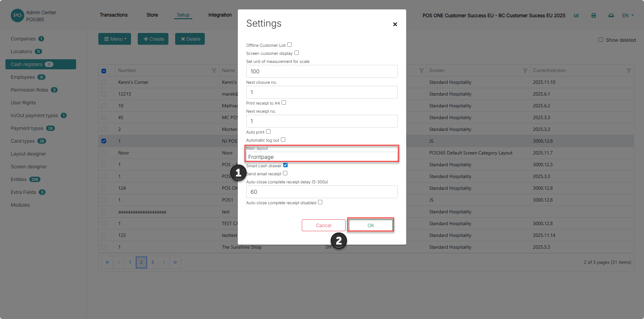
Task: Focus the auto-close receipt delay field
Action: pyautogui.click(x=322, y=192)
